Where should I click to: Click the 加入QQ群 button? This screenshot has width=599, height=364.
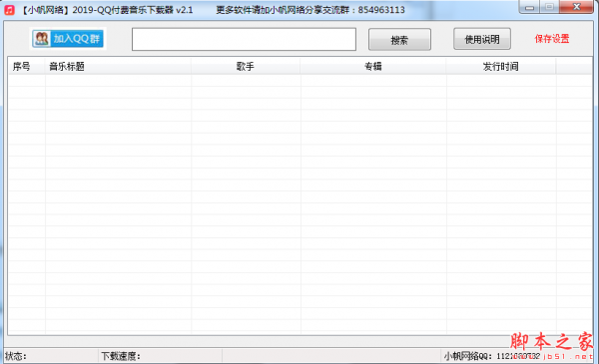coord(68,39)
